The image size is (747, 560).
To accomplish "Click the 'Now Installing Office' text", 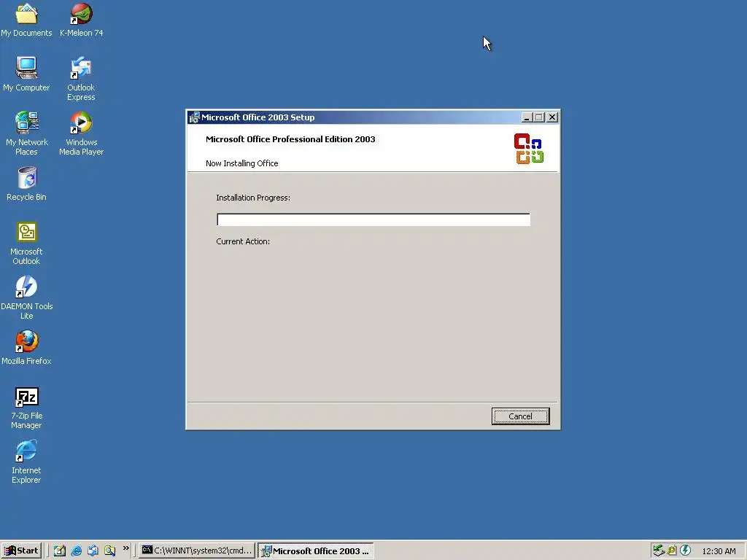I will 242,163.
